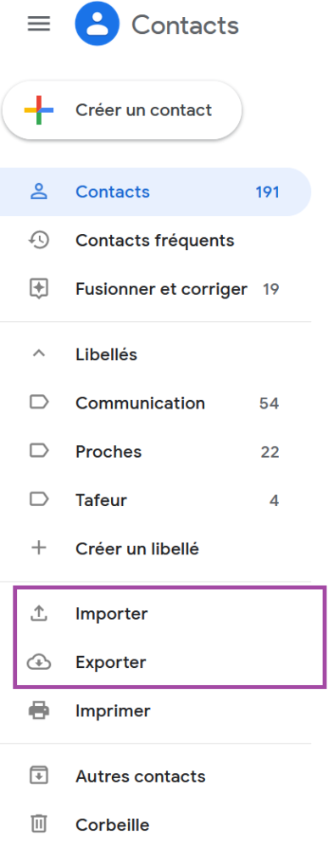Click the Tafeur label tag icon
This screenshot has height=868, width=334.
[39, 500]
